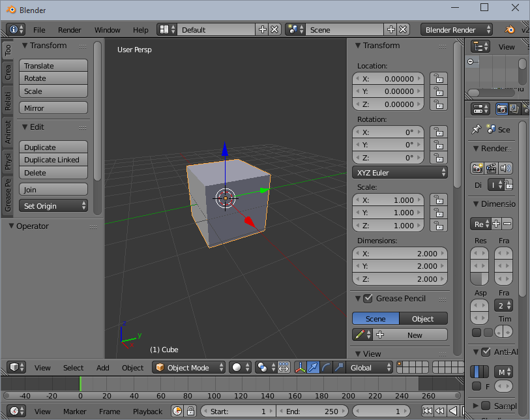Open the Blender Render engine dropdown
The width and height of the screenshot is (530, 420).
point(456,30)
